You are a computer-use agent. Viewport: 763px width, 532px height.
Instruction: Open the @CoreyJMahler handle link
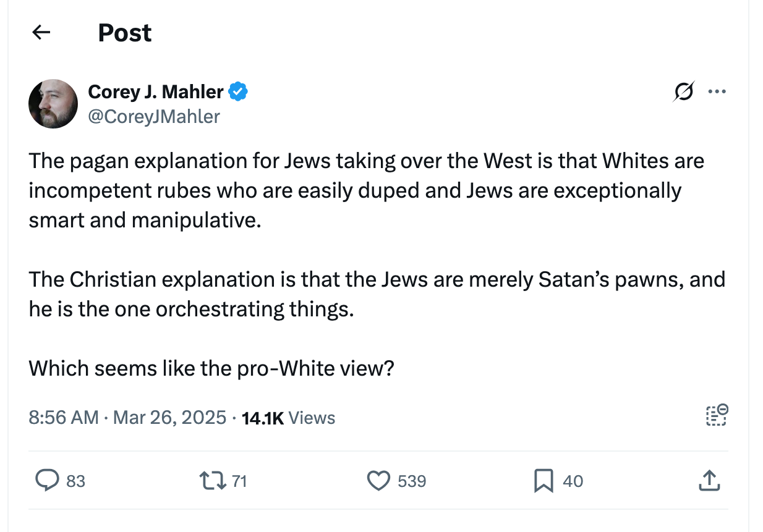154,116
